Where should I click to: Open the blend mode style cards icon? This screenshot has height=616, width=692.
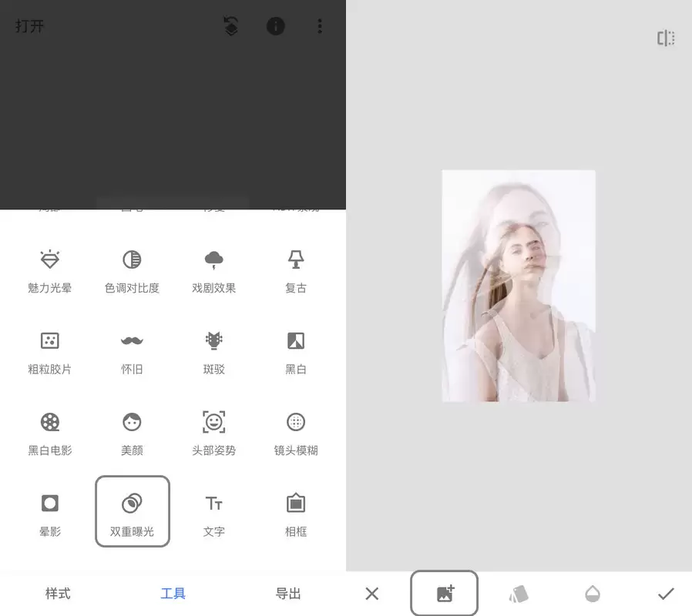(x=519, y=594)
